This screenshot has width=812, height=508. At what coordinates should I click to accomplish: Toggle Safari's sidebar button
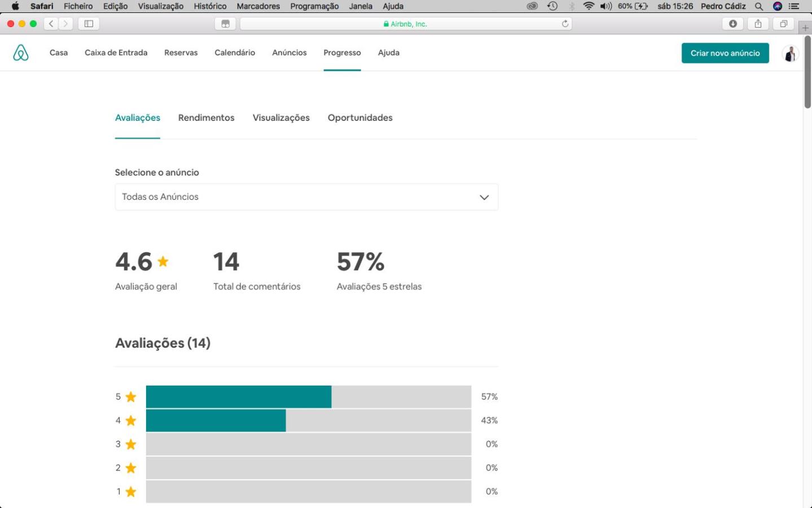[89, 24]
